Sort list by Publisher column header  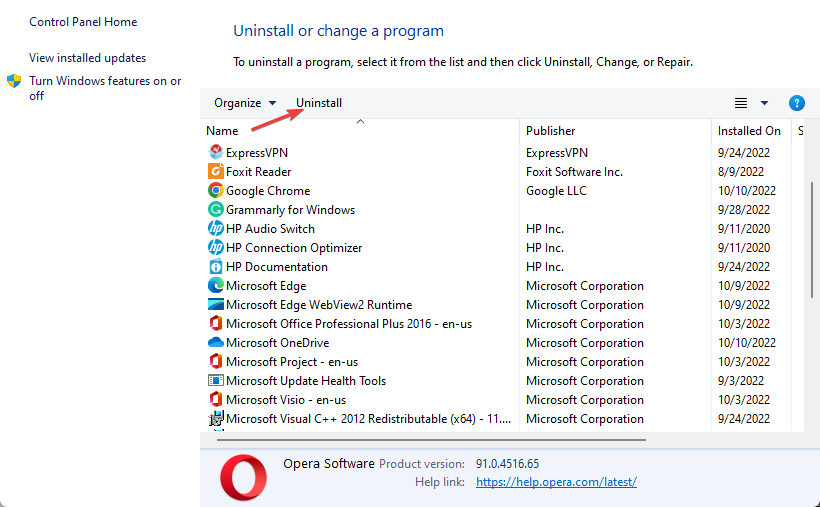(551, 131)
